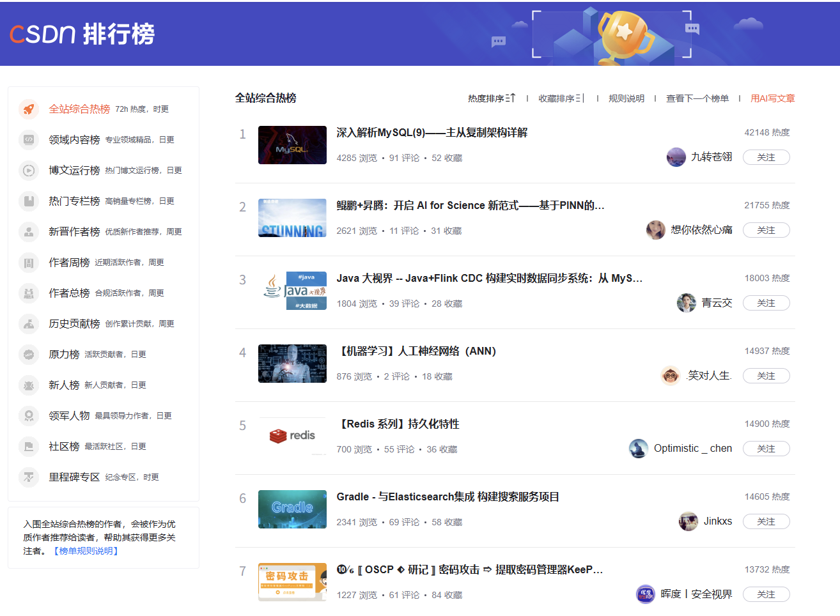Open the Java 大视界 article thumbnail
The height and width of the screenshot is (616, 840).
[292, 291]
